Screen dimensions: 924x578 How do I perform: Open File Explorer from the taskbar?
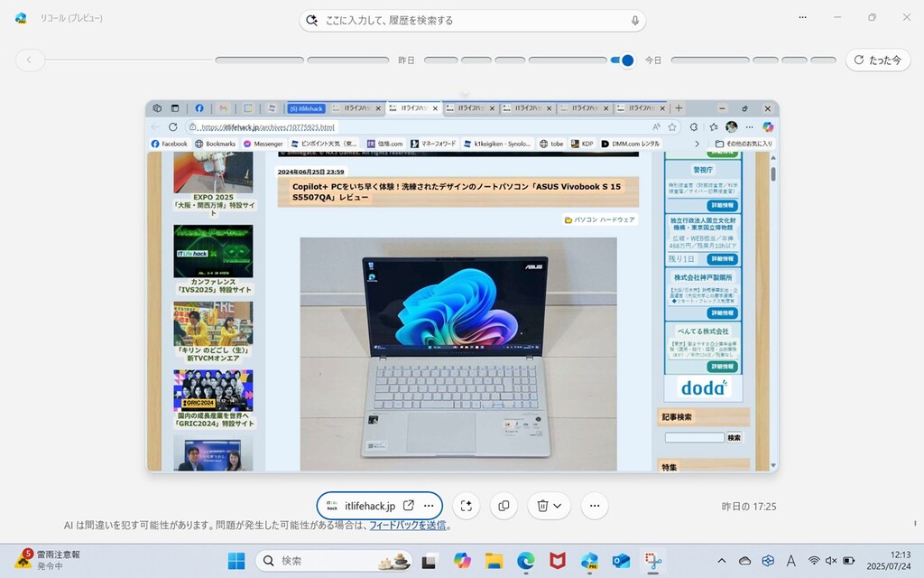494,560
